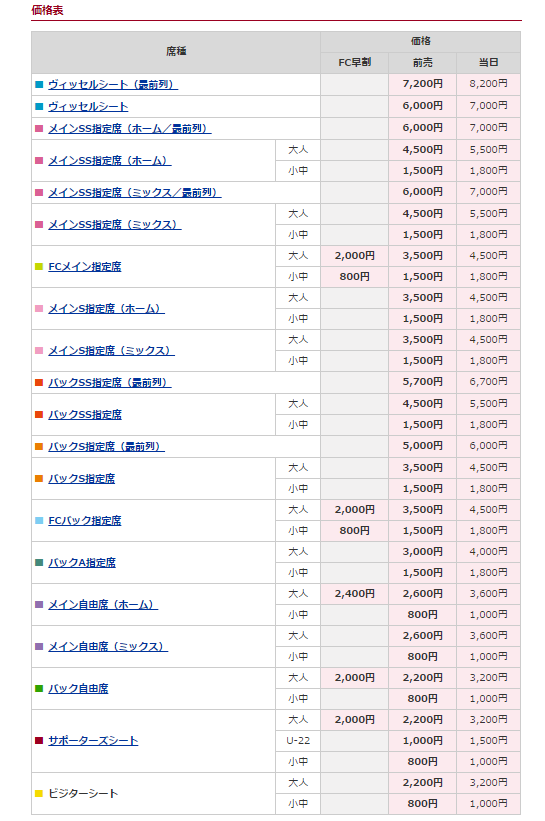Click green swatch beside バック自由席

pos(39,688)
